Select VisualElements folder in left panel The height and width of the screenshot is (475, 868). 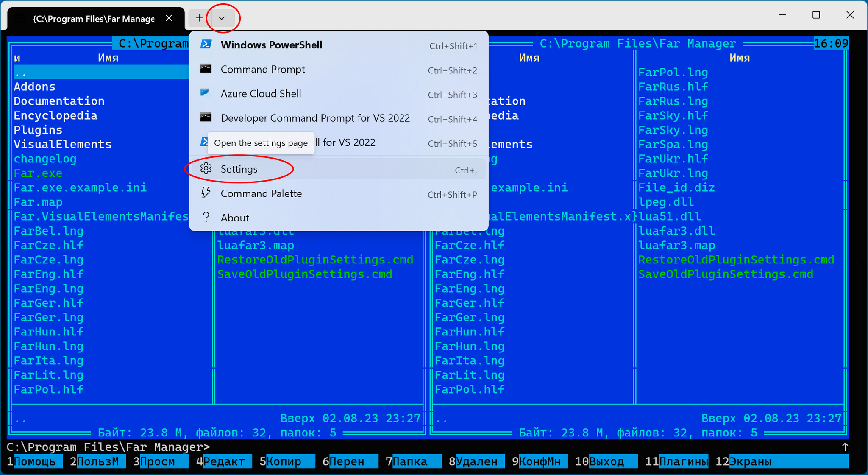click(x=63, y=144)
